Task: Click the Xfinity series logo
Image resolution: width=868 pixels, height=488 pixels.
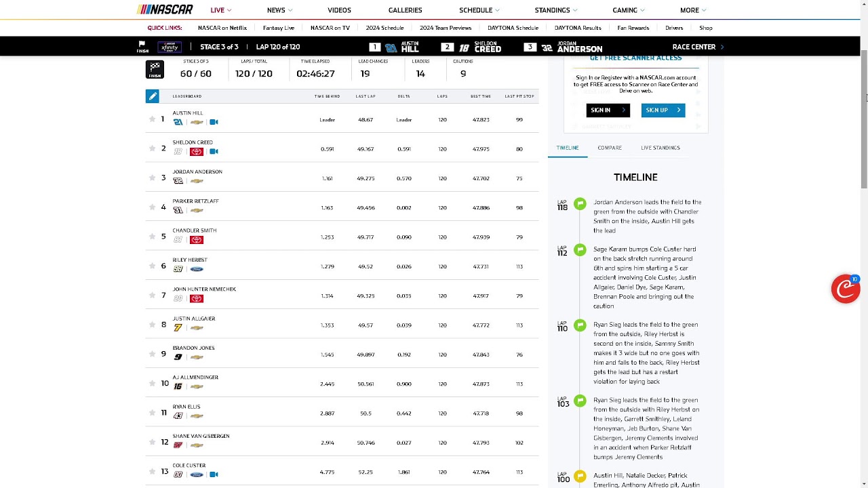Action: 169,47
